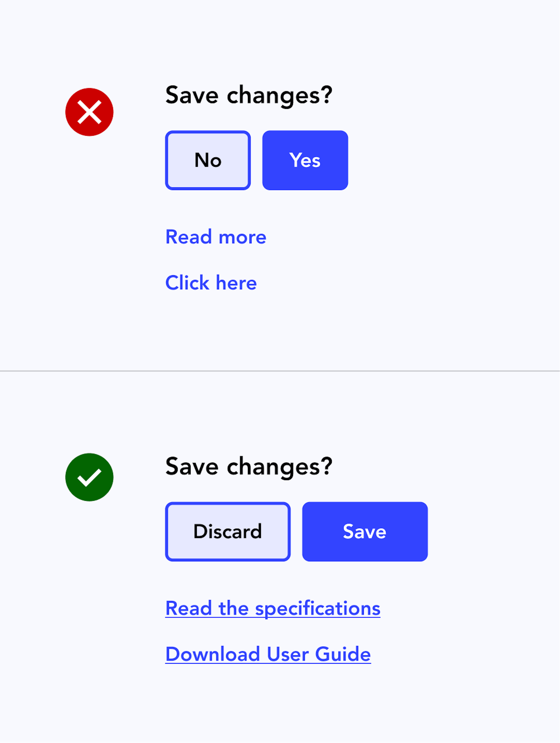This screenshot has height=743, width=560.
Task: Click the Save changes? heading above No button
Action: click(x=249, y=95)
